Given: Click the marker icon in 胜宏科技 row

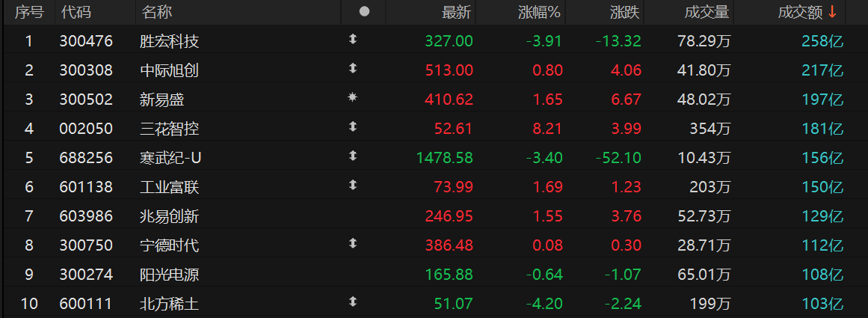Looking at the screenshot, I should 353,40.
